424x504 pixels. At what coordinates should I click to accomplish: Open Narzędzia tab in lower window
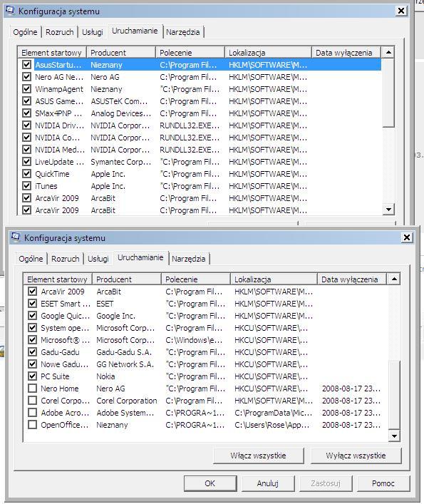[189, 259]
